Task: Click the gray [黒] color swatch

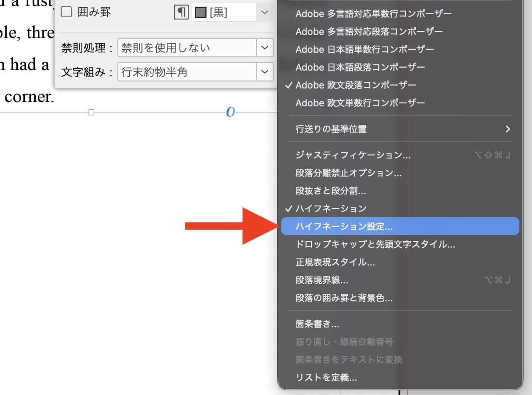Action: tap(201, 13)
